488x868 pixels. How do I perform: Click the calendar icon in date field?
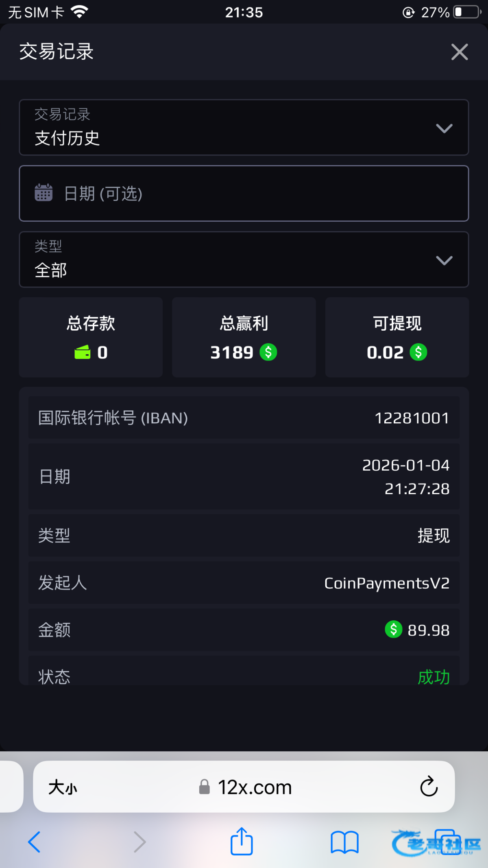pyautogui.click(x=44, y=193)
